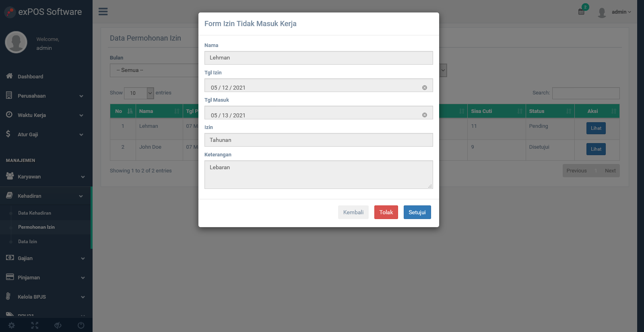Expand the Waktu Kerja menu chevron
The image size is (644, 332).
click(81, 115)
